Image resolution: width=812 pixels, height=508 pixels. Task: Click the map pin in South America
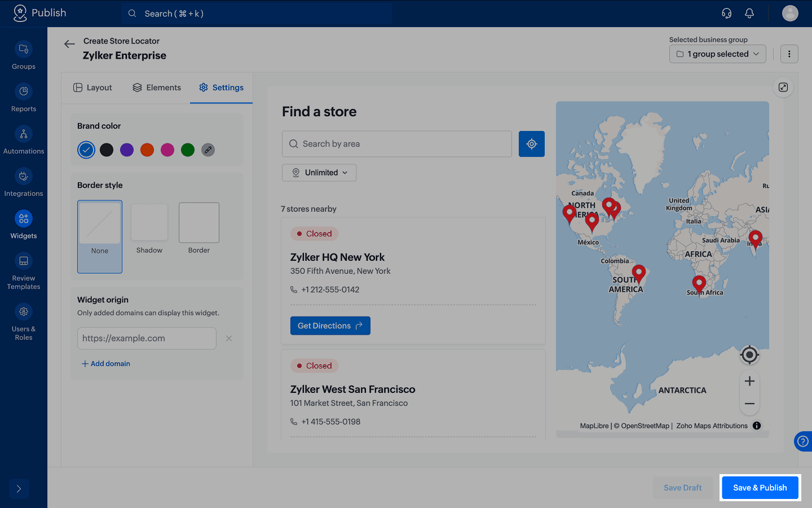(x=638, y=274)
